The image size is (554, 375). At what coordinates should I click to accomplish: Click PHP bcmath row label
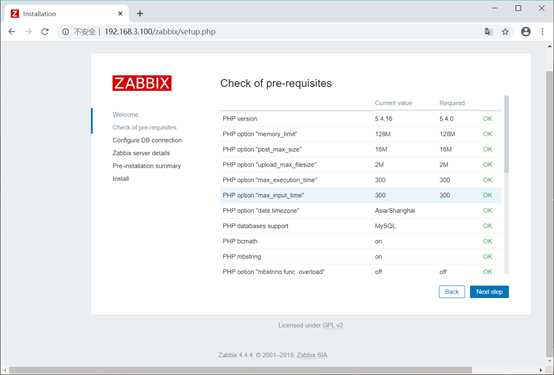[240, 241]
